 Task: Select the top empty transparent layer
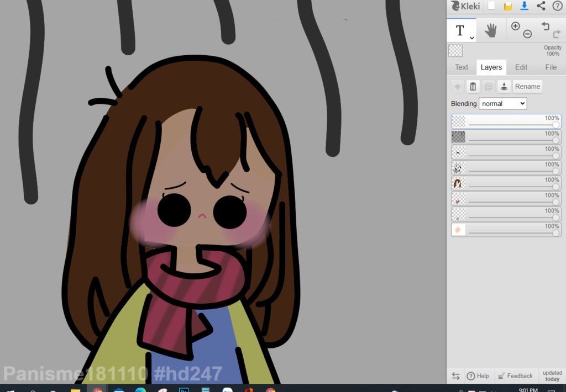coord(506,121)
